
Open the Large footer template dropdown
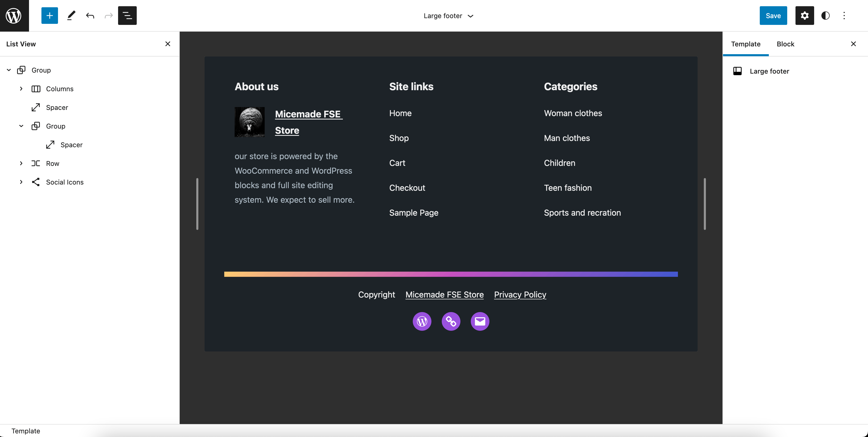pos(449,16)
